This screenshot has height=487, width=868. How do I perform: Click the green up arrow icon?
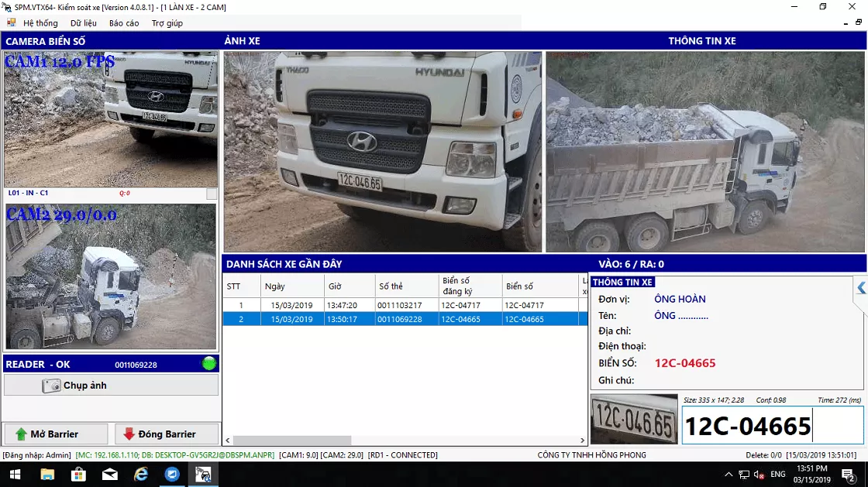(21, 434)
